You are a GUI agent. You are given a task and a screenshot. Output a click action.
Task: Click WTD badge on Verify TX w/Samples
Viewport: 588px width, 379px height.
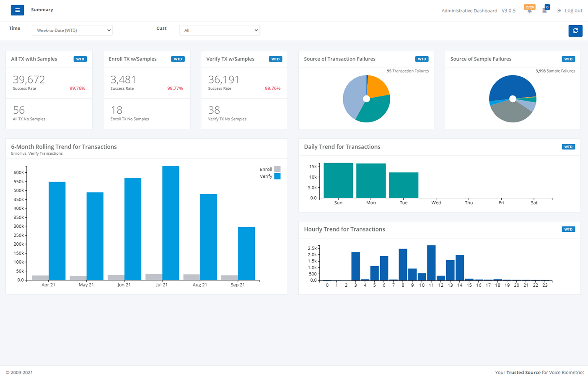[x=276, y=59]
